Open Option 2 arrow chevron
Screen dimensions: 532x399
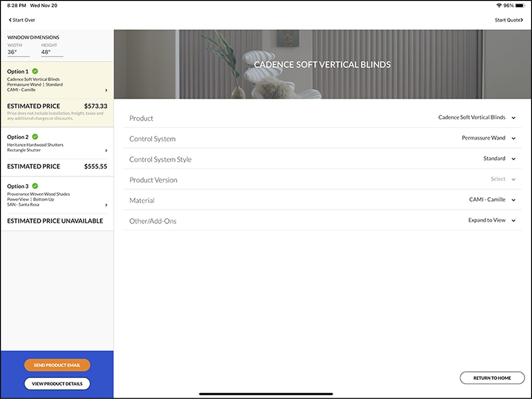coord(106,150)
